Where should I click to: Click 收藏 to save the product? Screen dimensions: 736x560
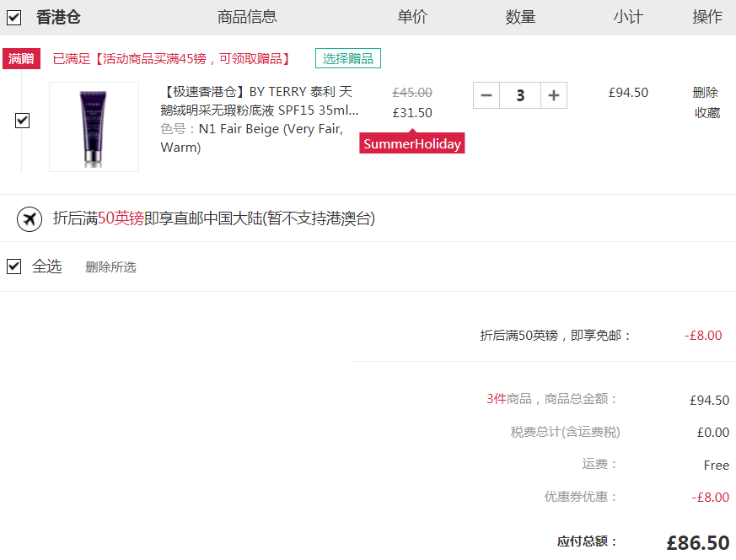707,113
